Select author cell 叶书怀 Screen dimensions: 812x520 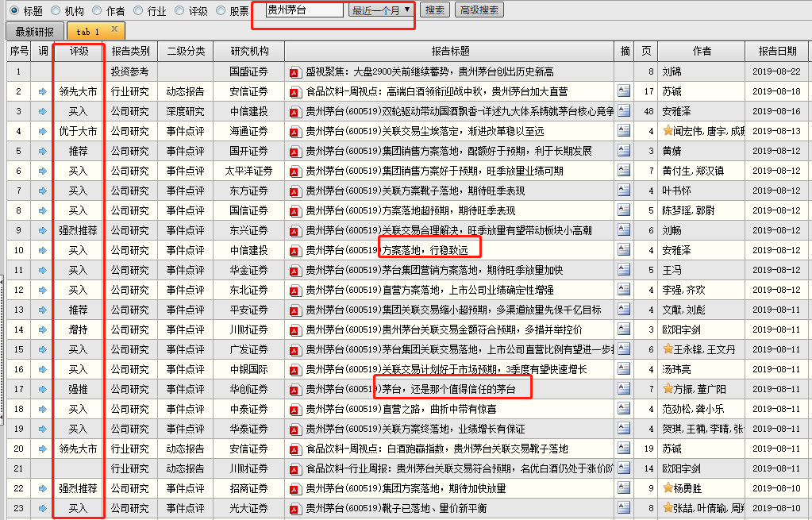pos(702,191)
